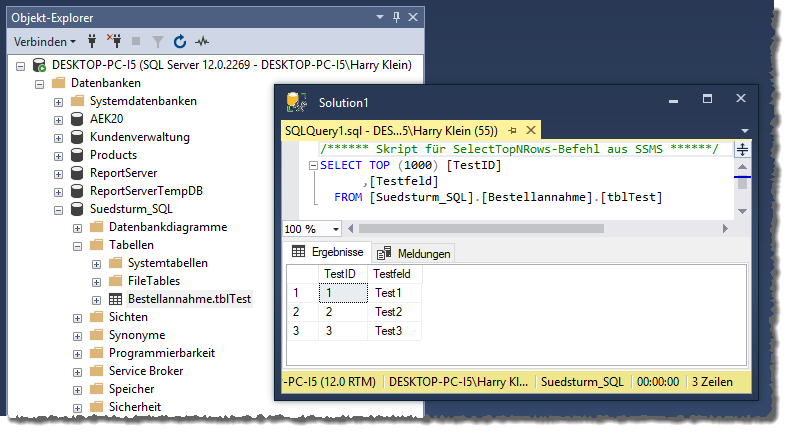Click the connect Object Explorer plug icon
Screen dimensions: 791x433
tap(93, 42)
